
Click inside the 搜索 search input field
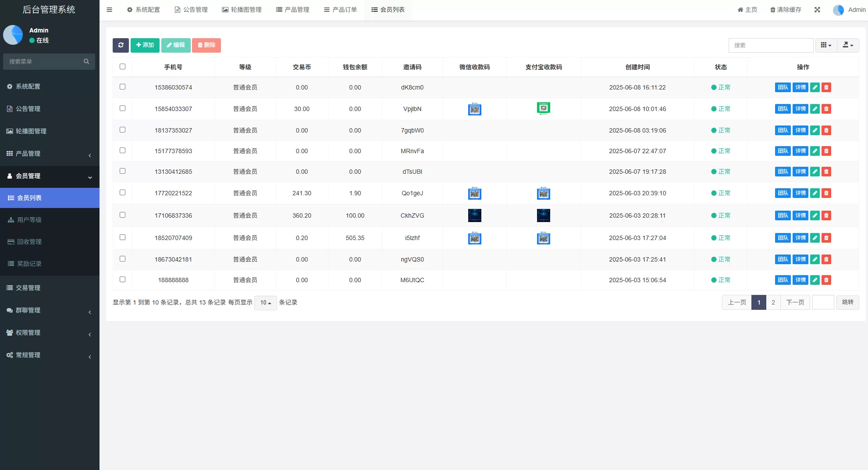click(x=771, y=45)
